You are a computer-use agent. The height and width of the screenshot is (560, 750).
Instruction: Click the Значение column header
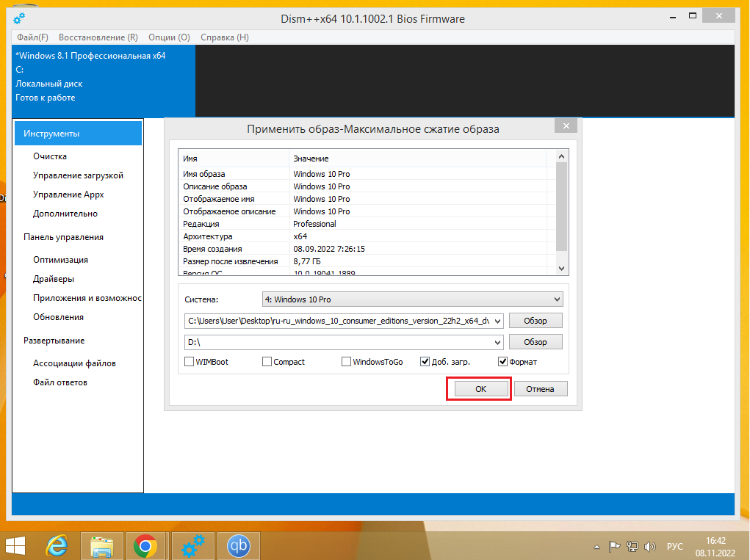point(417,159)
